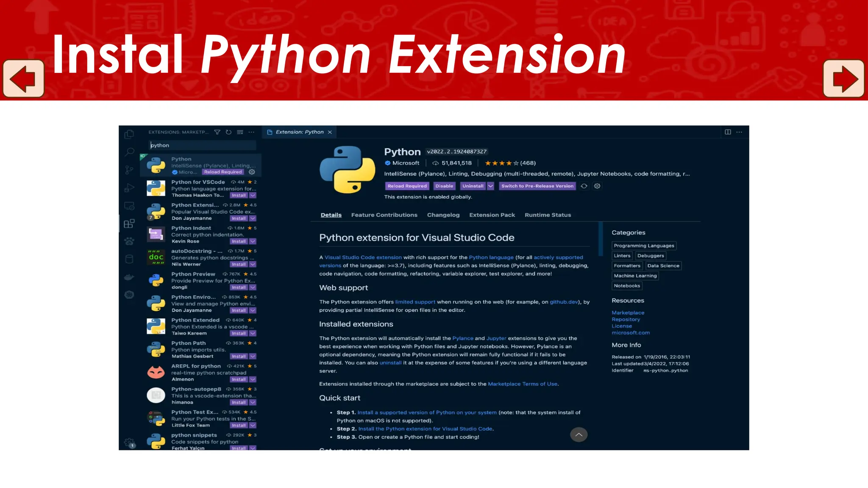This screenshot has width=868, height=488.
Task: Open the gear icon in extension header
Action: (x=597, y=186)
